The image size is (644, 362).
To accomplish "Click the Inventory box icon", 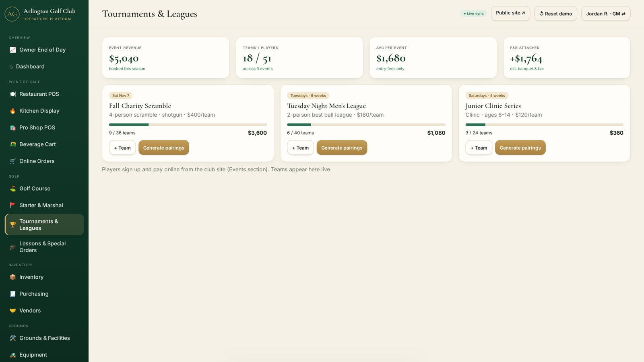I will [12, 277].
